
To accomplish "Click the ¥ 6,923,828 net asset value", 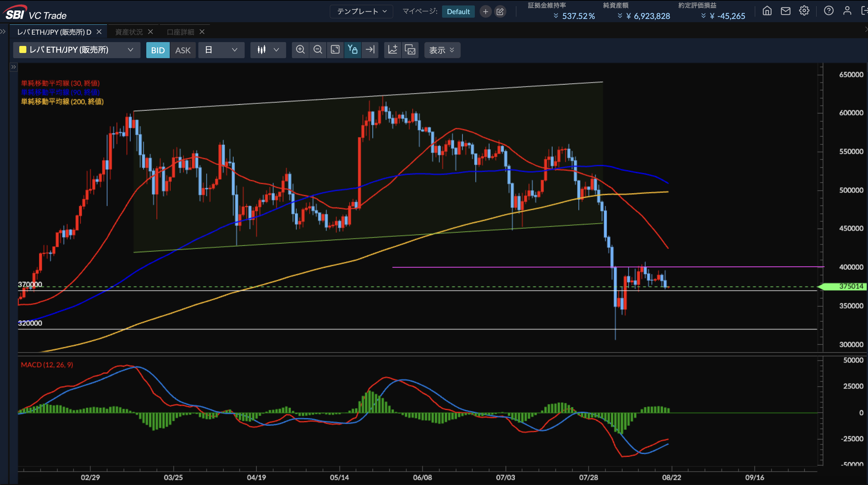I will click(648, 16).
